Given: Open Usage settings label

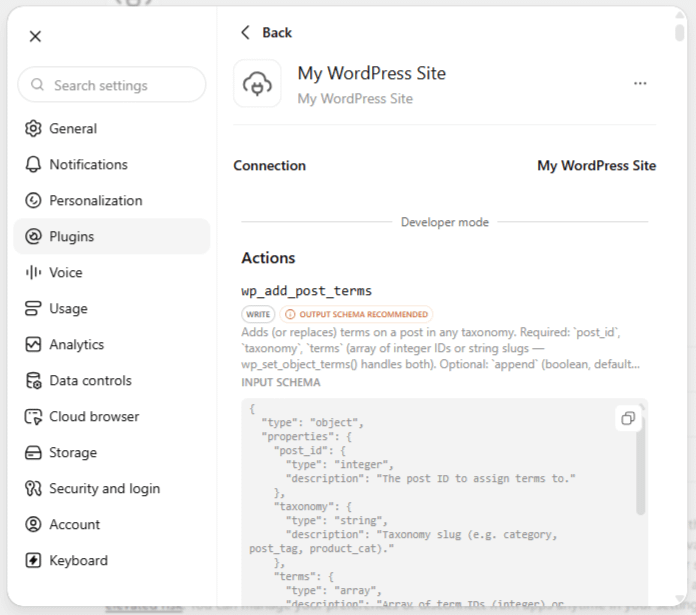Looking at the screenshot, I should pos(68,308).
